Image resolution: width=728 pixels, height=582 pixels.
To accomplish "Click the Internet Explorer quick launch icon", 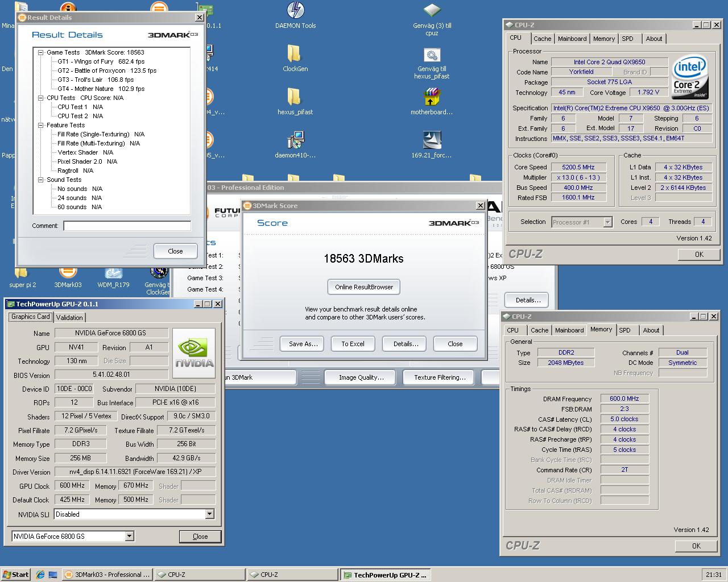I will point(40,575).
